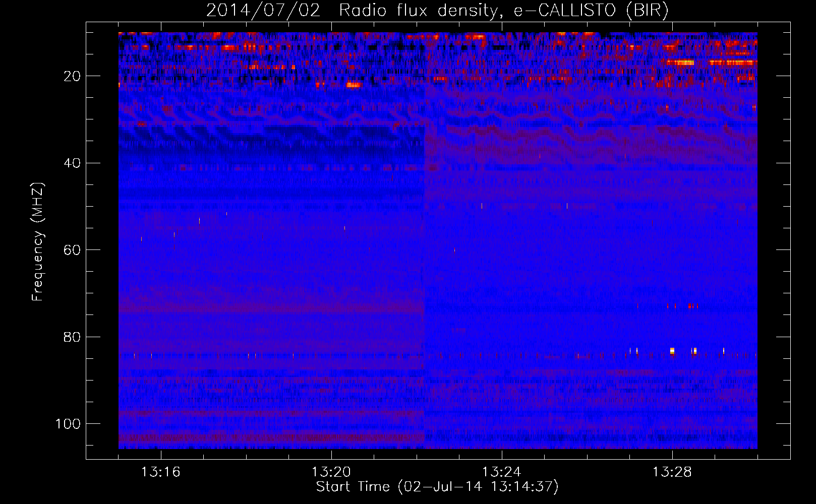This screenshot has height=504, width=816.
Task: Click the 13:28 time tick label
Action: point(672,472)
